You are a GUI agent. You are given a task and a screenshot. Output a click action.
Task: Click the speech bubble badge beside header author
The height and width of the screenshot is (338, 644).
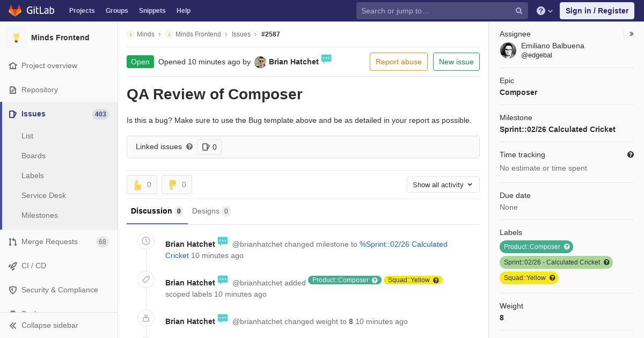[x=326, y=58]
